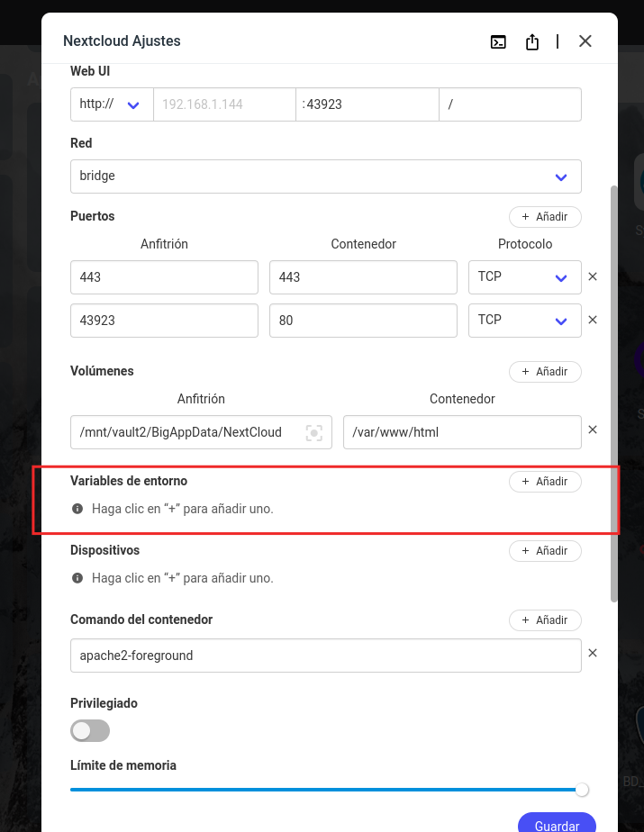Remove the 443 port mapping

593,276
